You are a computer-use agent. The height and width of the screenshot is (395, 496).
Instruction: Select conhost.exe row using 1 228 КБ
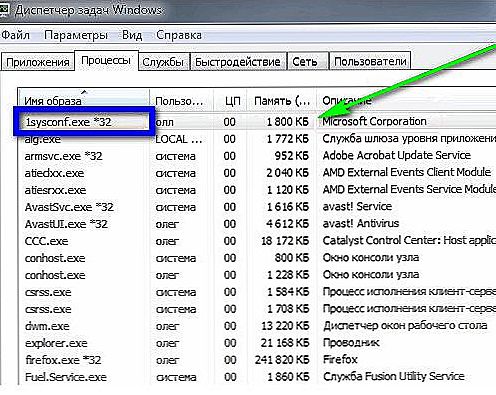click(55, 275)
